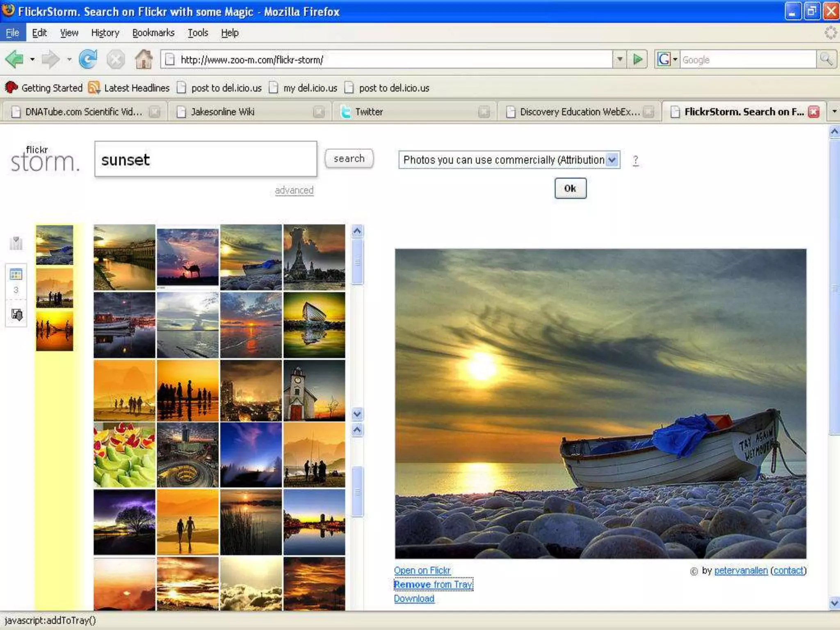The width and height of the screenshot is (840, 630).
Task: Expand the photo license dropdown
Action: pyautogui.click(x=612, y=160)
